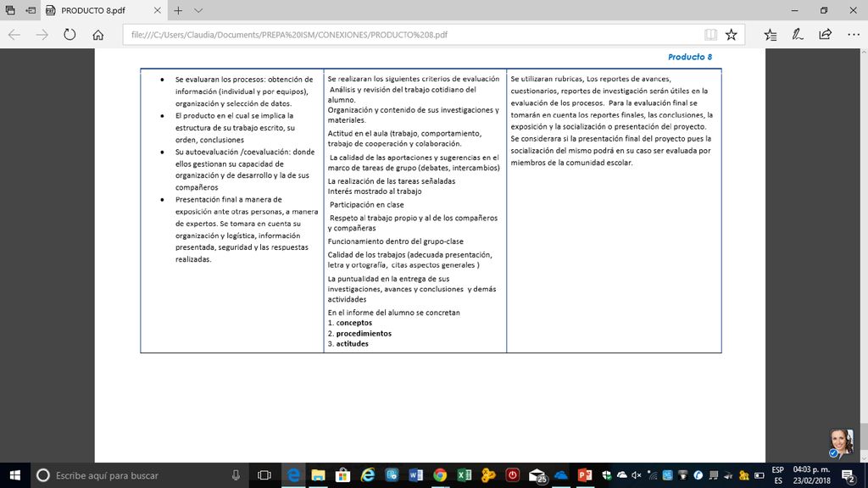Image resolution: width=868 pixels, height=488 pixels.
Task: Open Excel from the taskbar
Action: coord(464,475)
